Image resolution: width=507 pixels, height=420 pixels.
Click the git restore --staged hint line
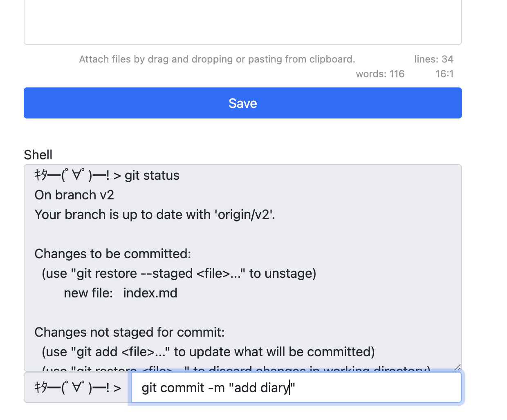coord(179,273)
